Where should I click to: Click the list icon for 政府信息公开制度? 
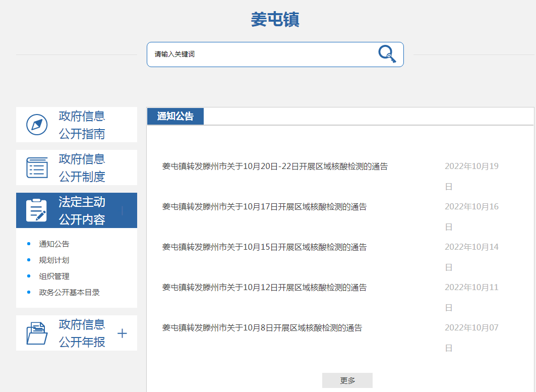tap(37, 167)
